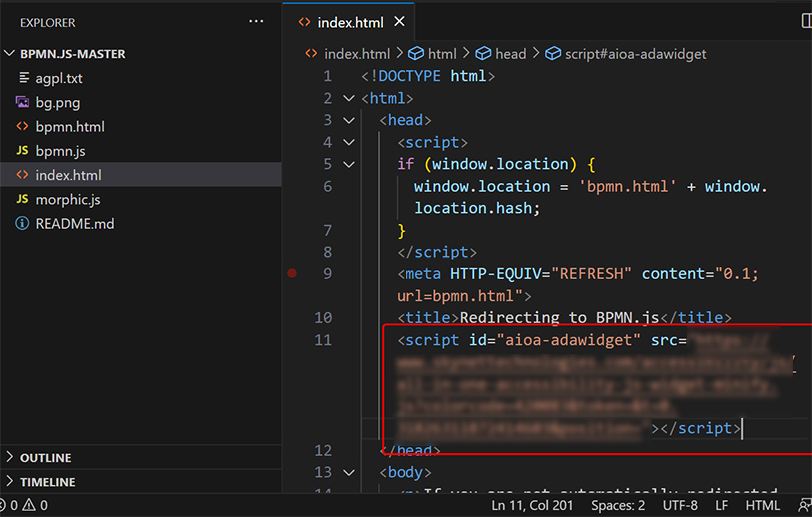Viewport: 812px width, 517px height.
Task: Open README.md in the explorer
Action: click(75, 223)
